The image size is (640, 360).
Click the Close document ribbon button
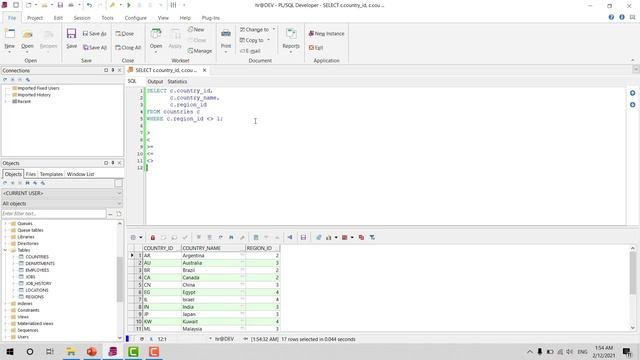[x=124, y=33]
